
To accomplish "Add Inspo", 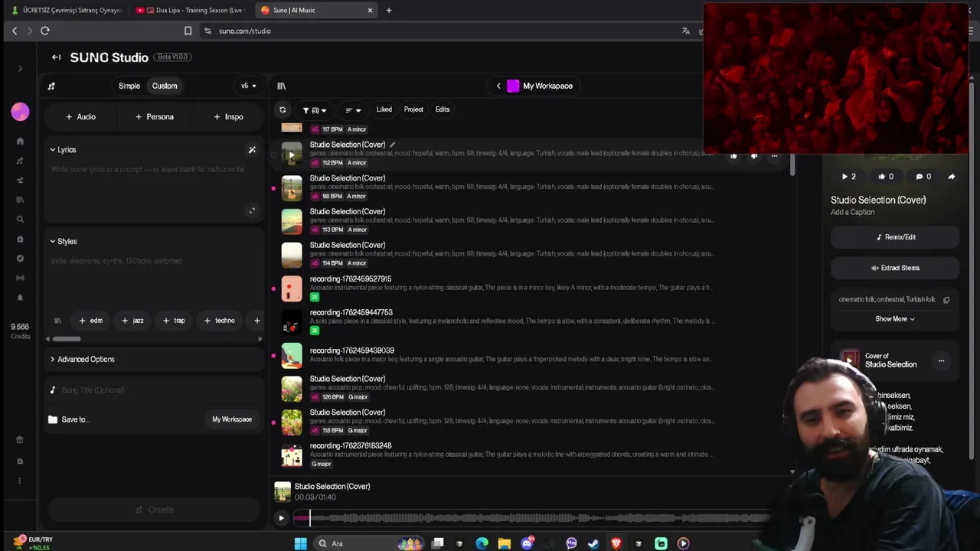I will [228, 117].
